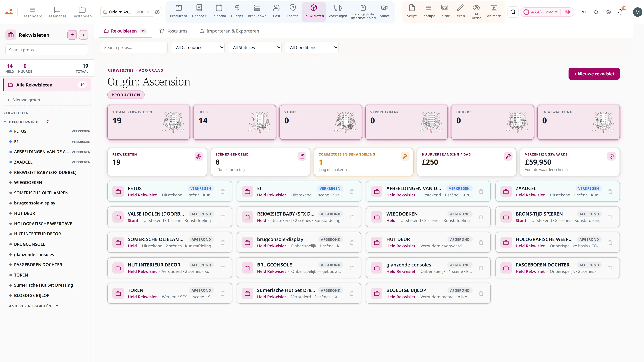The width and height of the screenshot is (644, 362).
Task: Click the main Search props field
Action: (134, 47)
